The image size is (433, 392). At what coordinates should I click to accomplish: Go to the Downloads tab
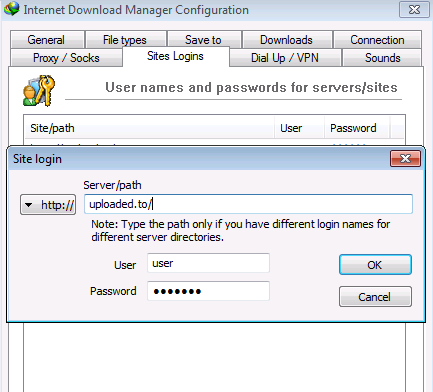pyautogui.click(x=287, y=40)
